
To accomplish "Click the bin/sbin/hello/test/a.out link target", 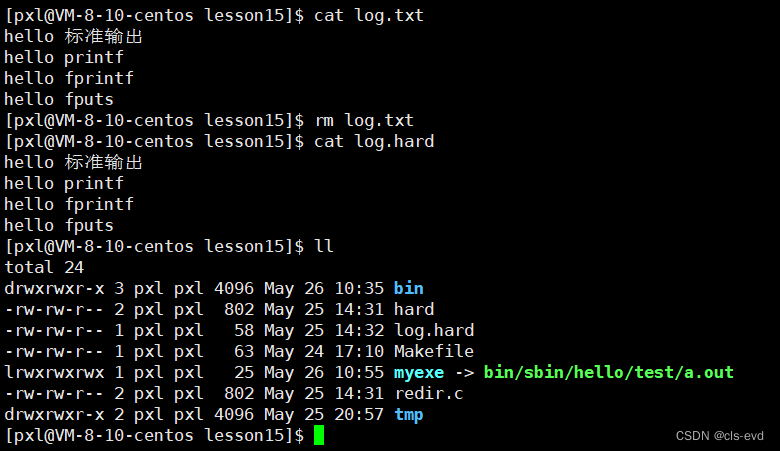I will click(x=608, y=372).
